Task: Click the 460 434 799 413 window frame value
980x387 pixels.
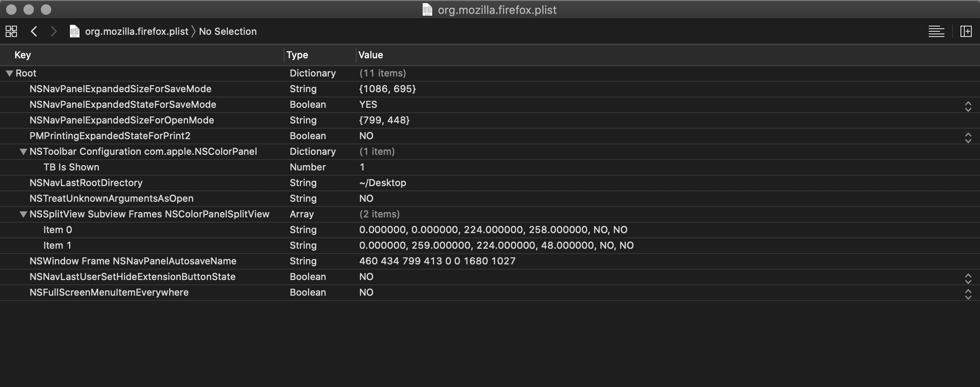Action: coord(437,261)
